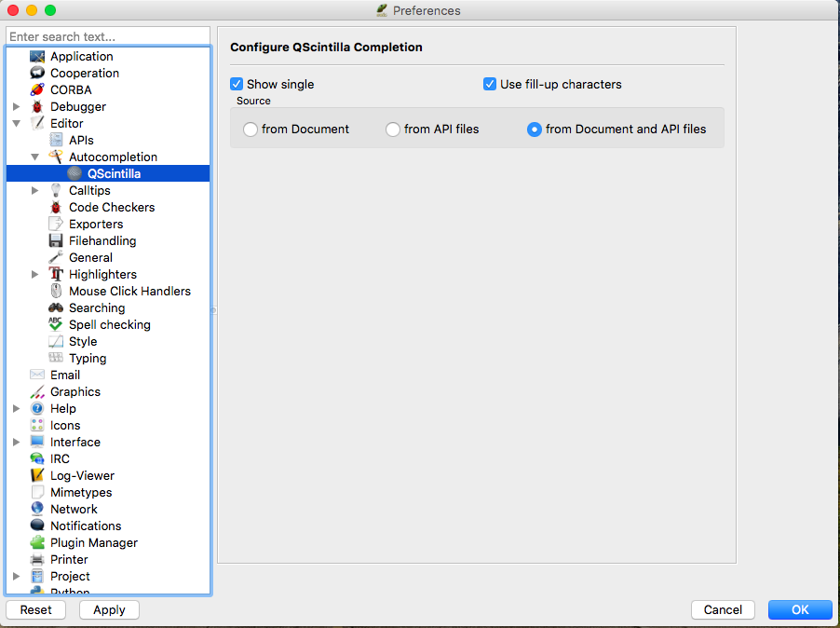Click the Reset button

point(36,609)
